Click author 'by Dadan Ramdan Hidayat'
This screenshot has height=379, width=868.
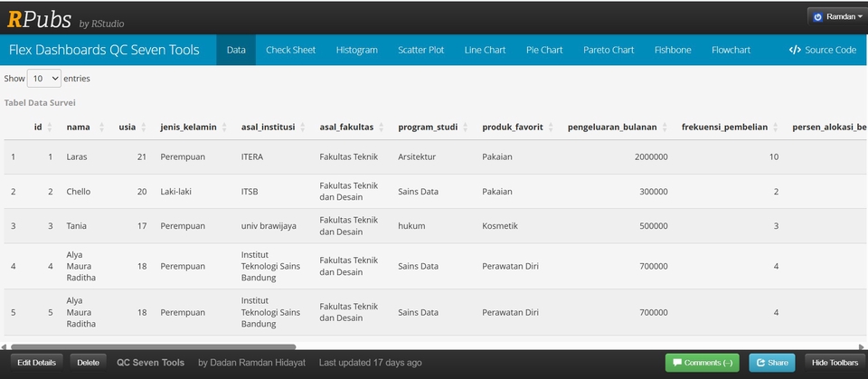point(252,363)
